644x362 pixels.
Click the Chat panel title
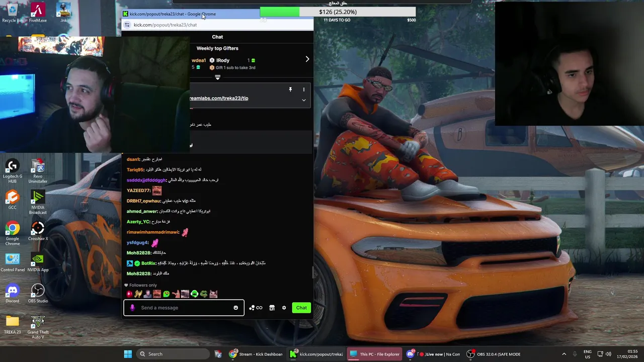coord(217,37)
